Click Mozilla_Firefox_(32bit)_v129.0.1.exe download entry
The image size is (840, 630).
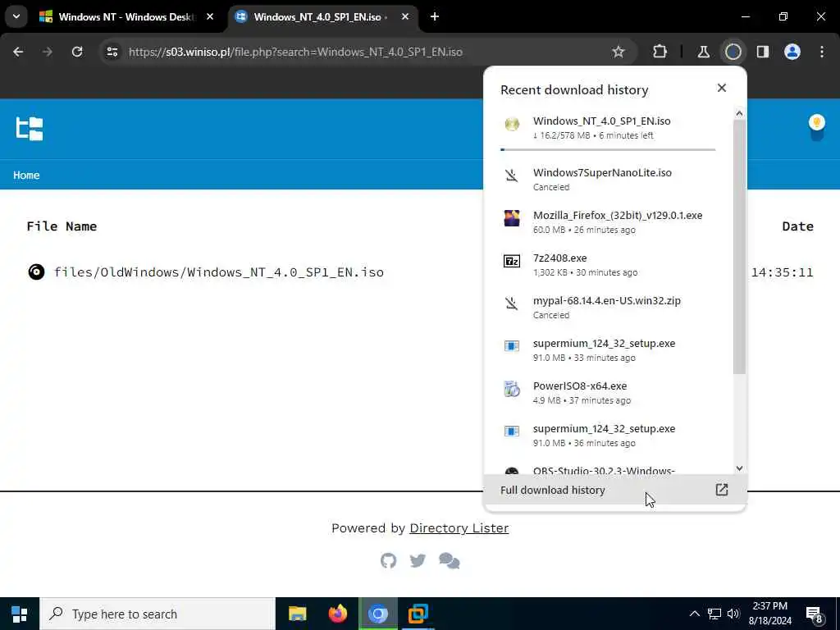pos(608,221)
